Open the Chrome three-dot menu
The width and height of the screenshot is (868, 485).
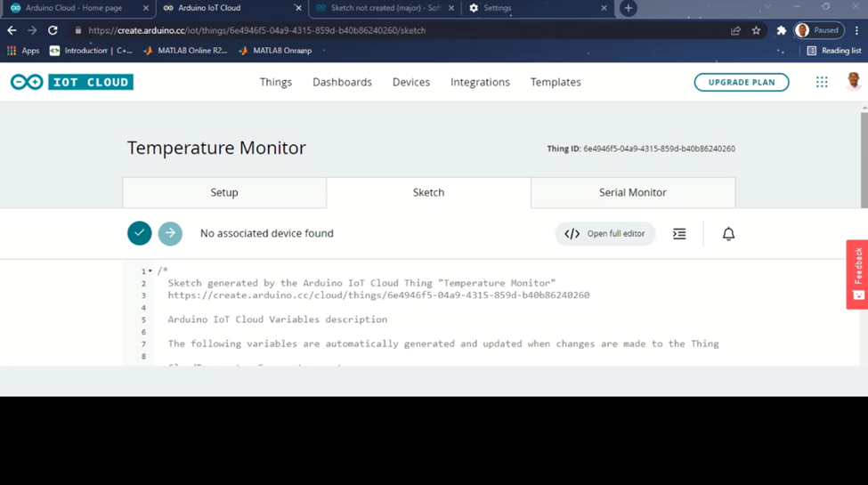click(x=857, y=30)
